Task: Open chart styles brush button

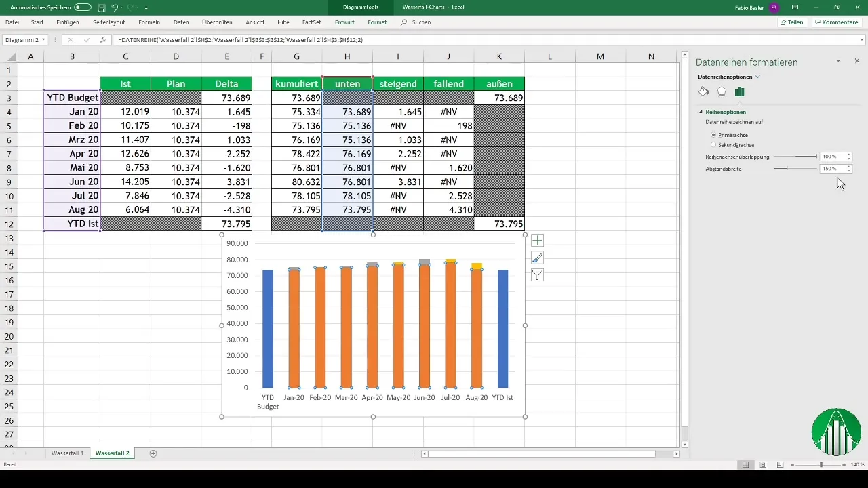Action: pyautogui.click(x=537, y=258)
